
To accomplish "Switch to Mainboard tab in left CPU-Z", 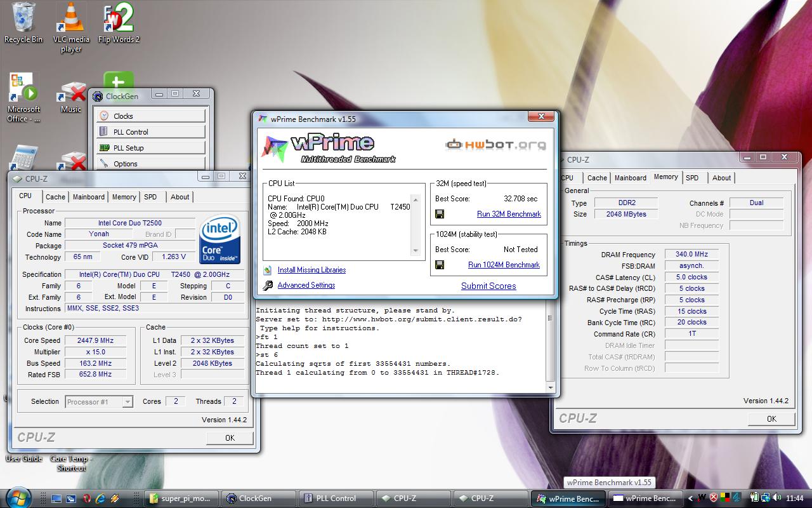I will [88, 197].
